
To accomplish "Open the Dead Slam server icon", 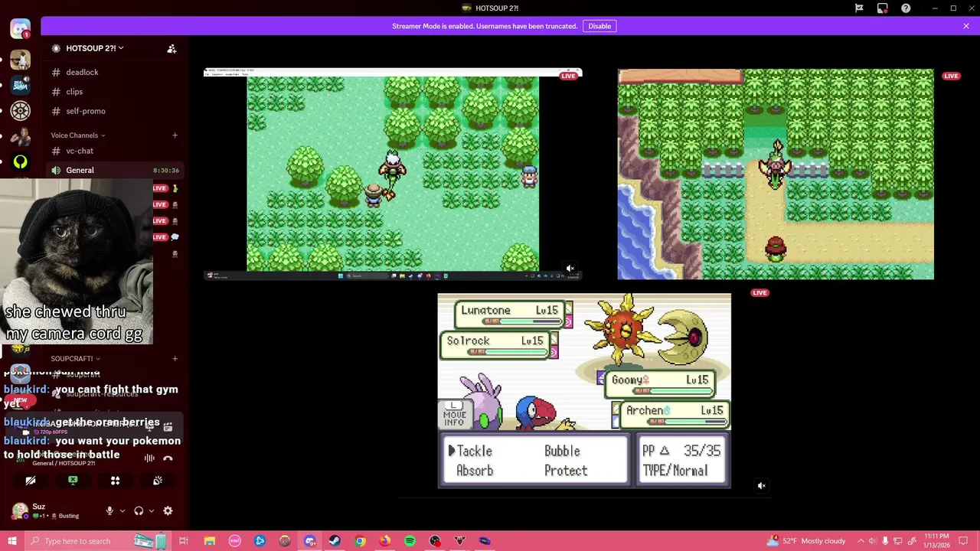I will click(x=20, y=85).
